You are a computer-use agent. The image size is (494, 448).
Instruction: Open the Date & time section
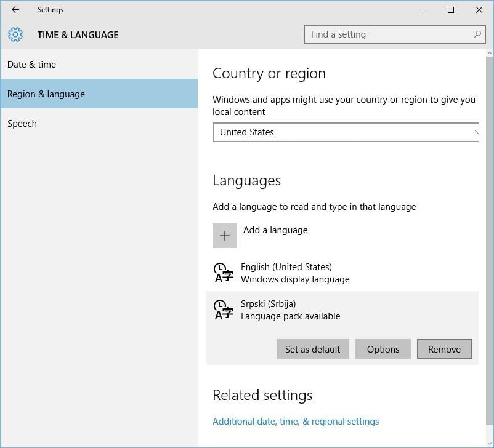click(x=99, y=65)
